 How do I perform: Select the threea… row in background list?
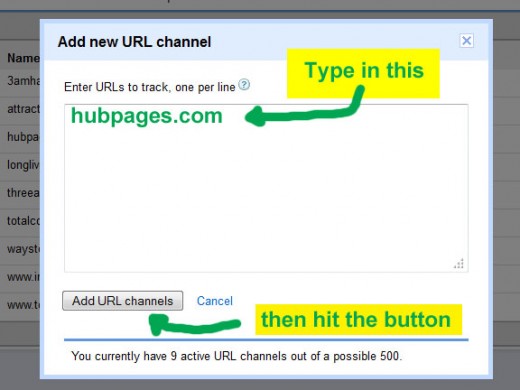coord(23,193)
